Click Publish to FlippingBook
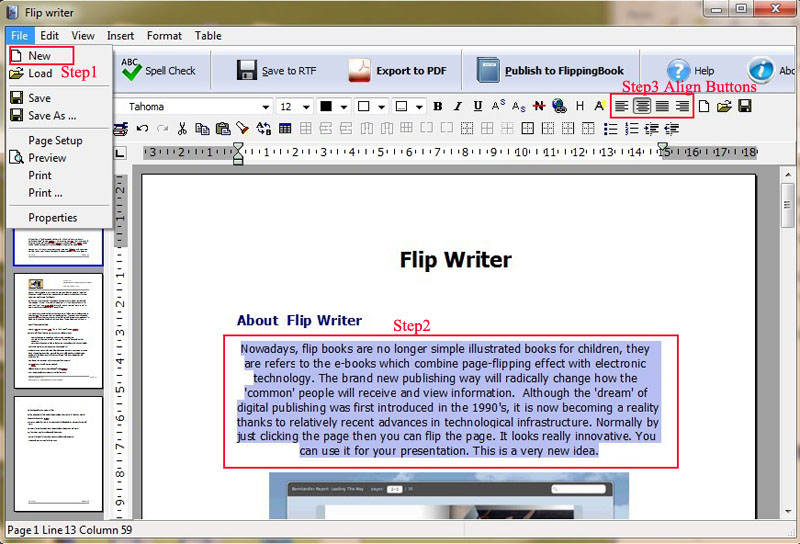Image resolution: width=800 pixels, height=544 pixels. [x=550, y=70]
